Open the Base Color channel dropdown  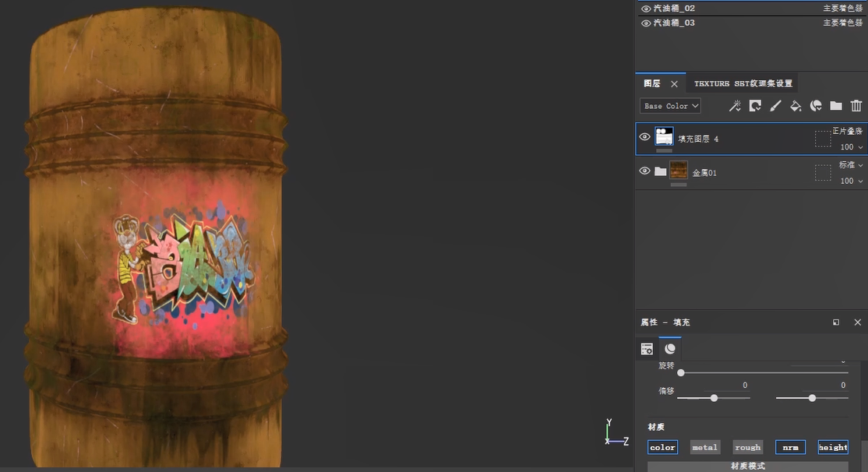pos(670,106)
